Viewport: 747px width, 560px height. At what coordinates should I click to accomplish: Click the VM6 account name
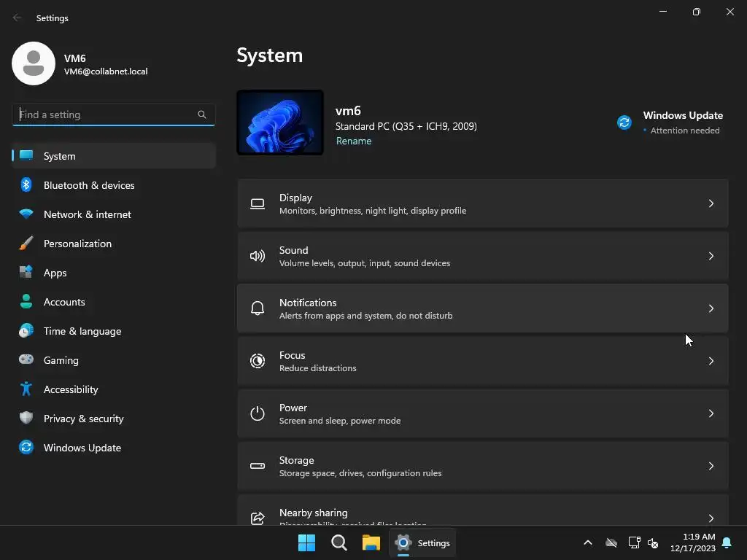75,58
